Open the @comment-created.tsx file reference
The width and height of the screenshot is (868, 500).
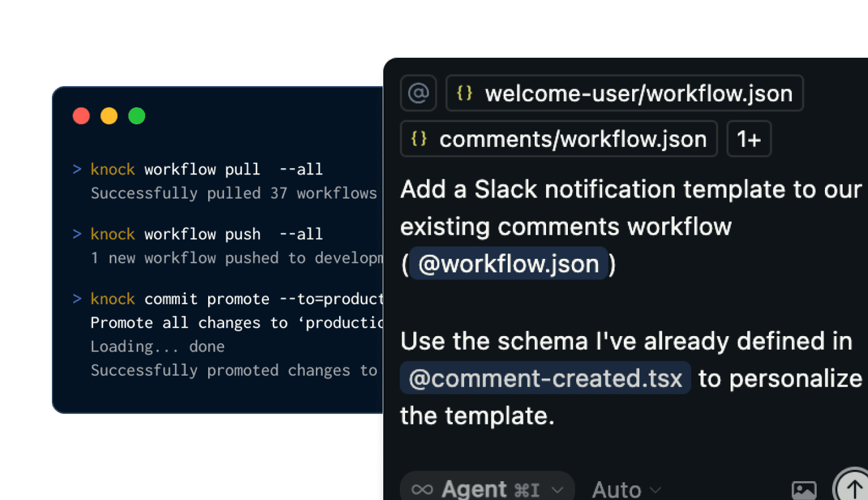[545, 378]
